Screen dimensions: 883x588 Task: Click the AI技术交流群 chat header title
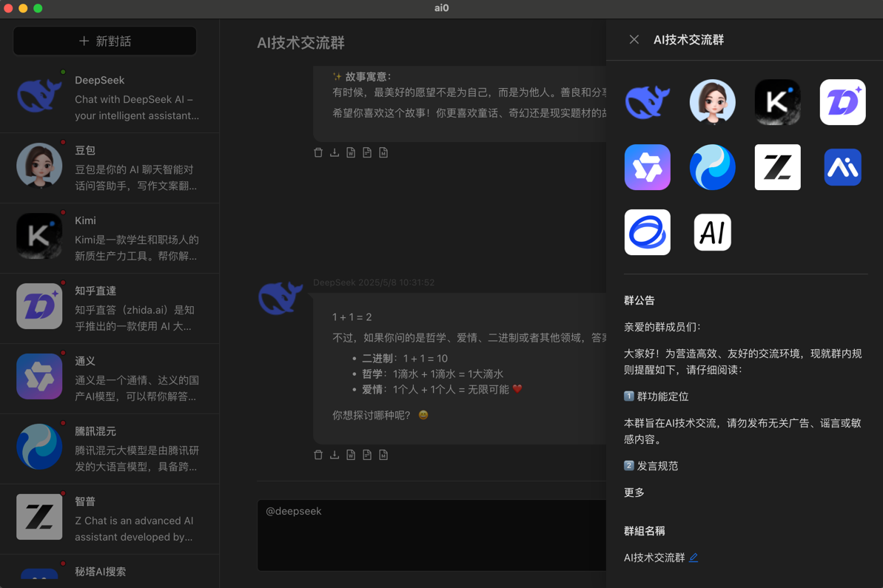[301, 43]
